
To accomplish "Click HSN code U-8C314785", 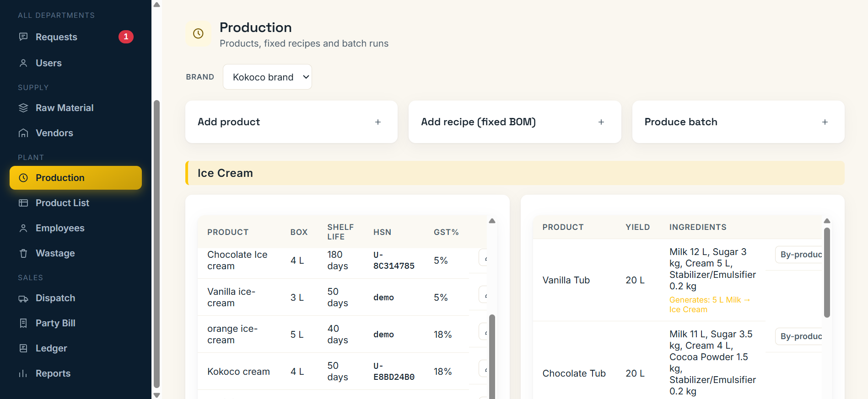I will [x=394, y=261].
